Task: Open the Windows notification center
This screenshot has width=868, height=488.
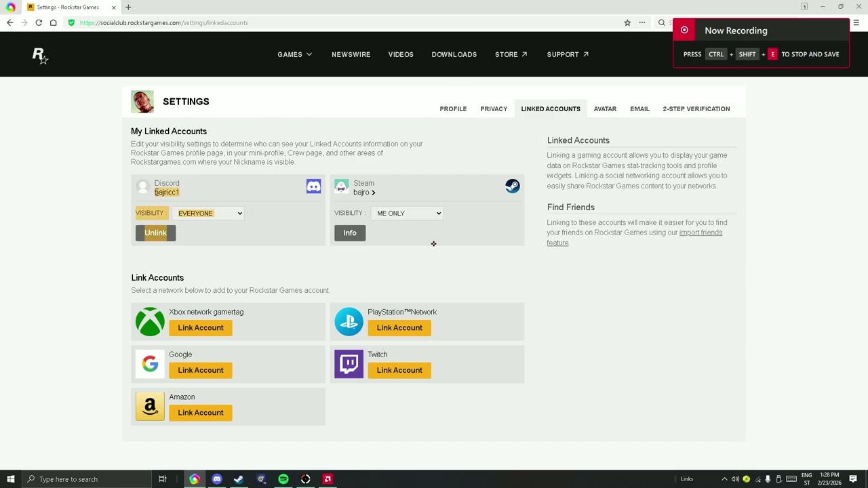Action: (x=853, y=479)
